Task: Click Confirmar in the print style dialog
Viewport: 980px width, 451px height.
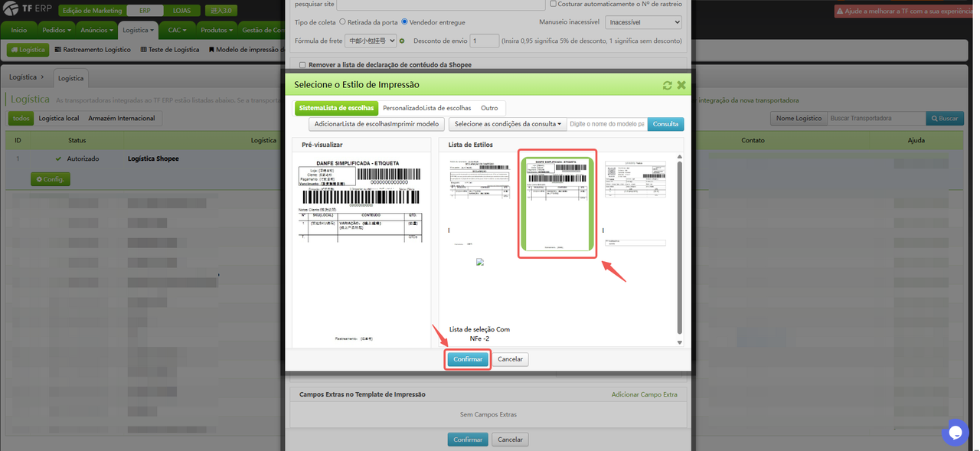Action: [467, 359]
